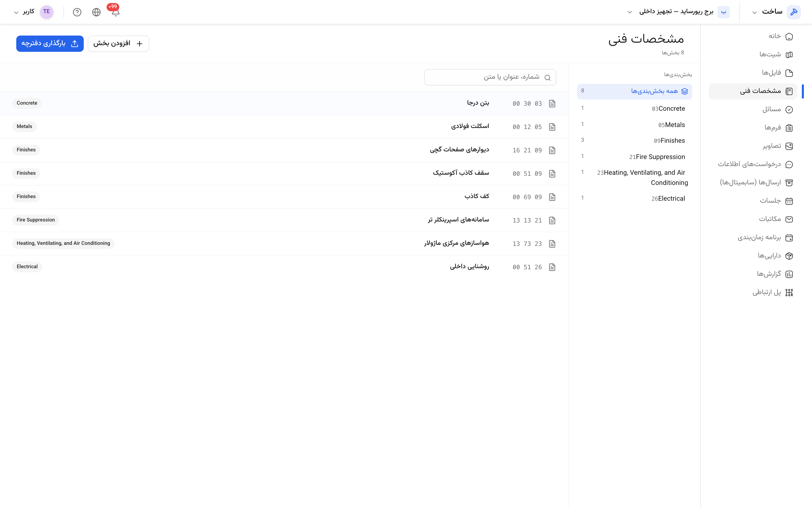Open سقف کاذب آکوستیک section
This screenshot has width=812, height=508.
tap(284, 173)
